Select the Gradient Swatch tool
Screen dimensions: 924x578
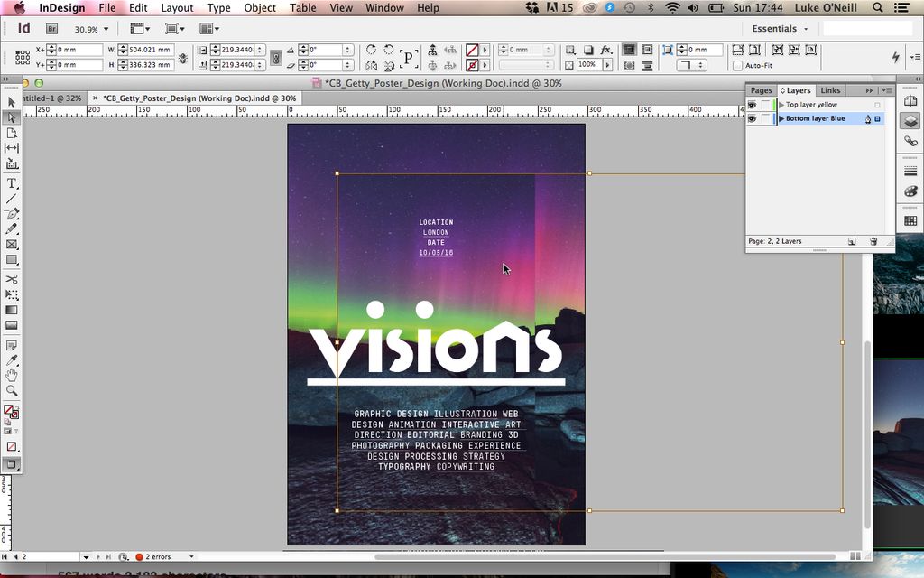(12, 310)
